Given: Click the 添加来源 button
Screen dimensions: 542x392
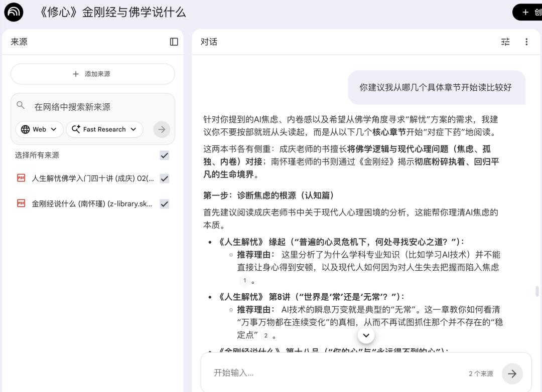Looking at the screenshot, I should pos(93,74).
